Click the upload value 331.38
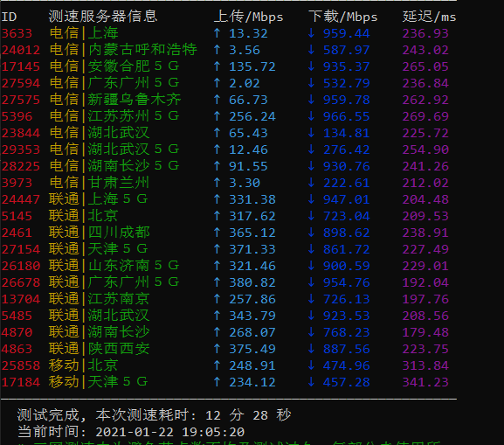The image size is (504, 445). (x=252, y=199)
